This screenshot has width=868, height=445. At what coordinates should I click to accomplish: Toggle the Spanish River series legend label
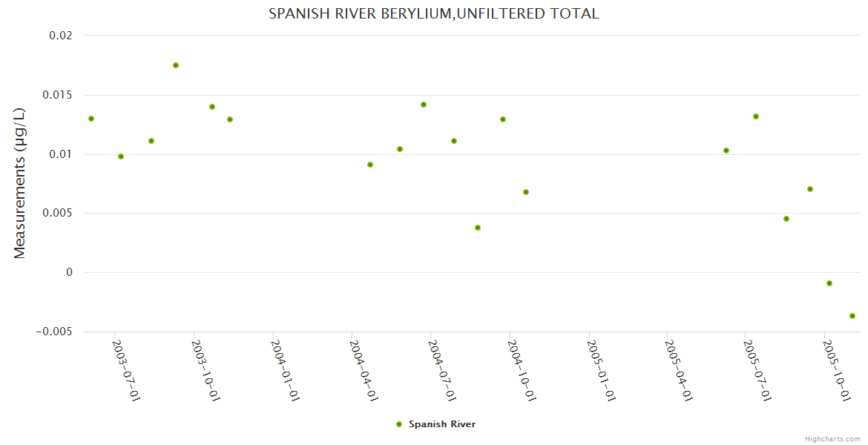pos(442,424)
